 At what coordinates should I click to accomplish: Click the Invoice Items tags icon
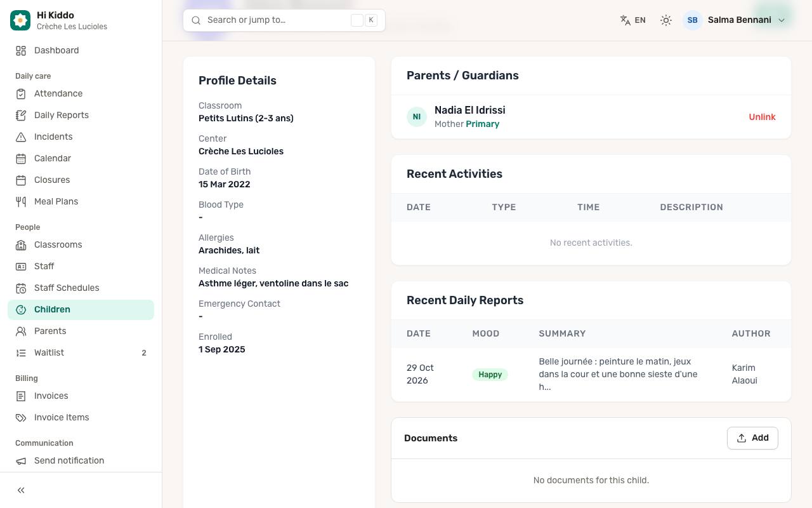(x=21, y=417)
